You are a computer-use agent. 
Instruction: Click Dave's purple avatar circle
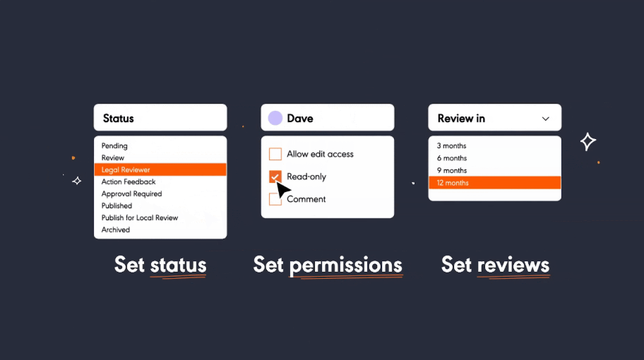point(275,118)
